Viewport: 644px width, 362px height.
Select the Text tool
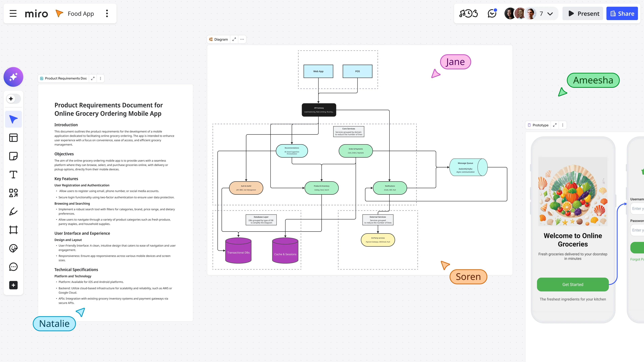[x=13, y=175]
